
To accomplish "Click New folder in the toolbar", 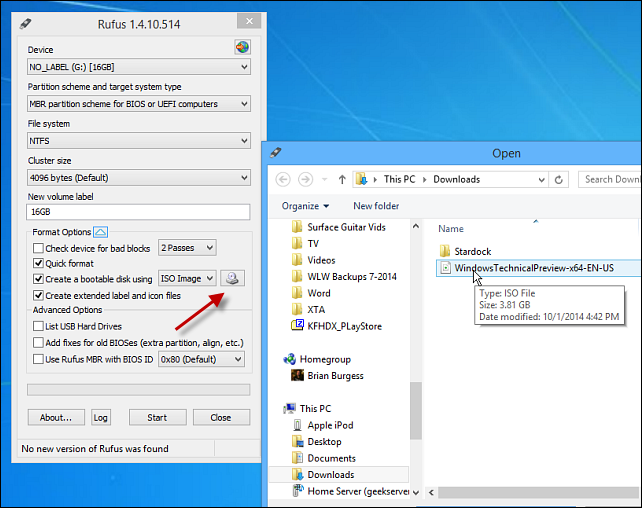I will pyautogui.click(x=376, y=206).
